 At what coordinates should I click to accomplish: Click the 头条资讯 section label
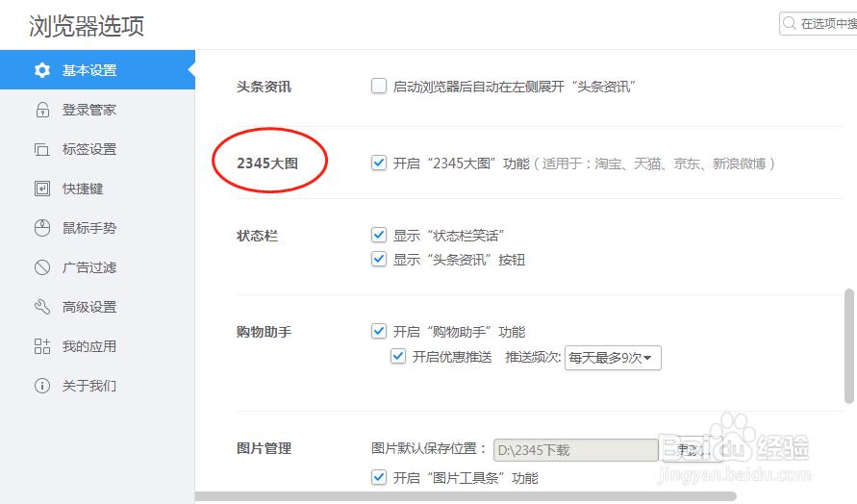pos(264,87)
